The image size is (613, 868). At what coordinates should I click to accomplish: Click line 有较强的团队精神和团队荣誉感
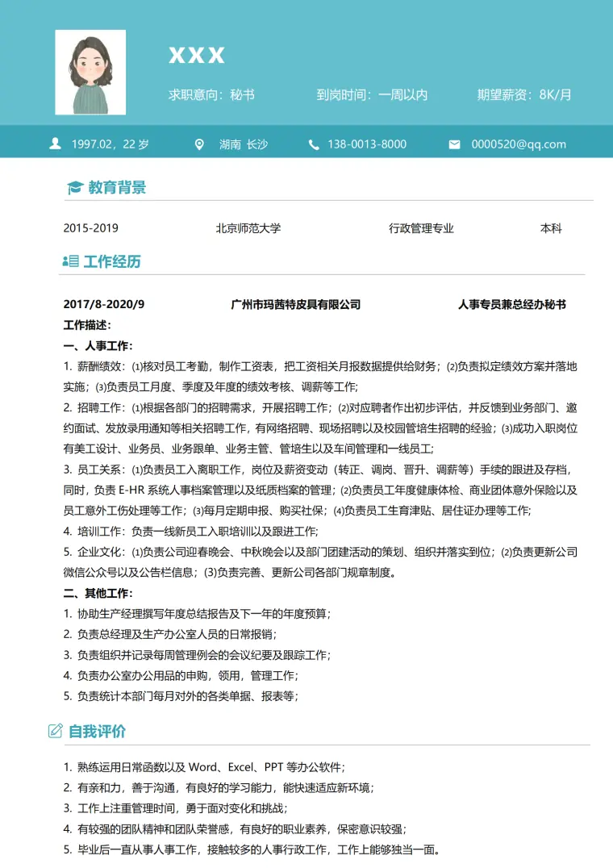(236, 829)
